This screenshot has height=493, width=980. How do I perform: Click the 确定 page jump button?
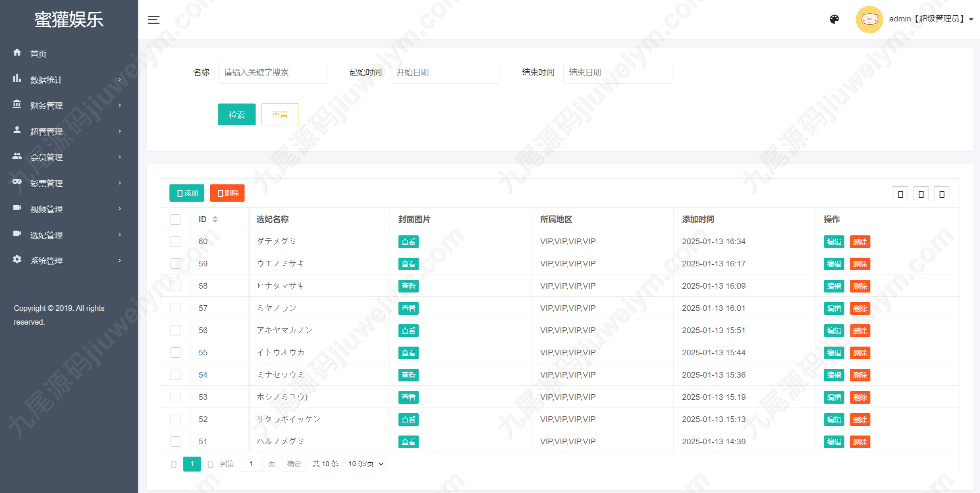[x=294, y=464]
